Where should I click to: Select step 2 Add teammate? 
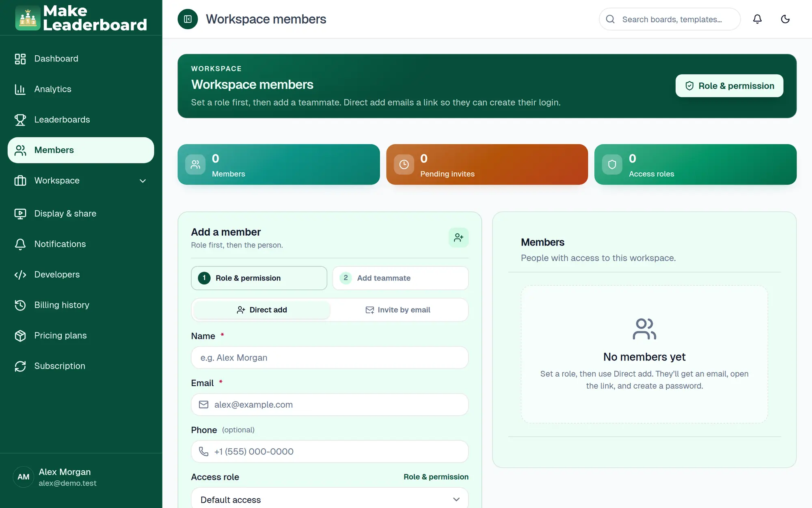click(400, 278)
